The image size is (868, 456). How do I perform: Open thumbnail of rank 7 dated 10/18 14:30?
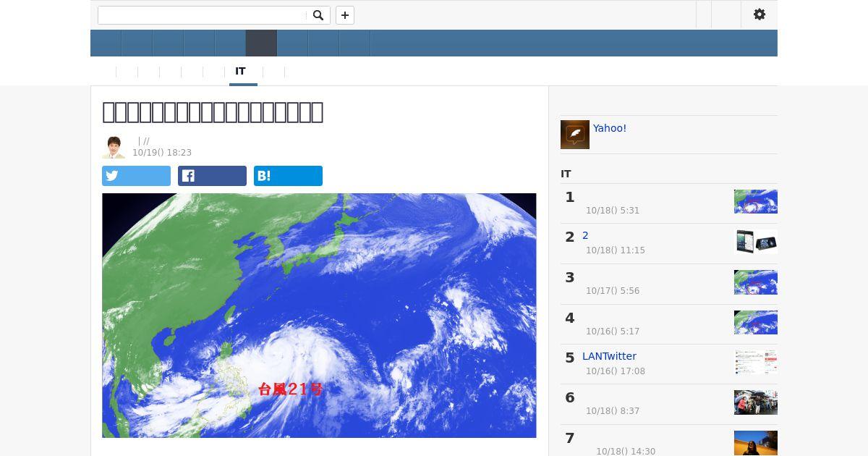pos(756,443)
